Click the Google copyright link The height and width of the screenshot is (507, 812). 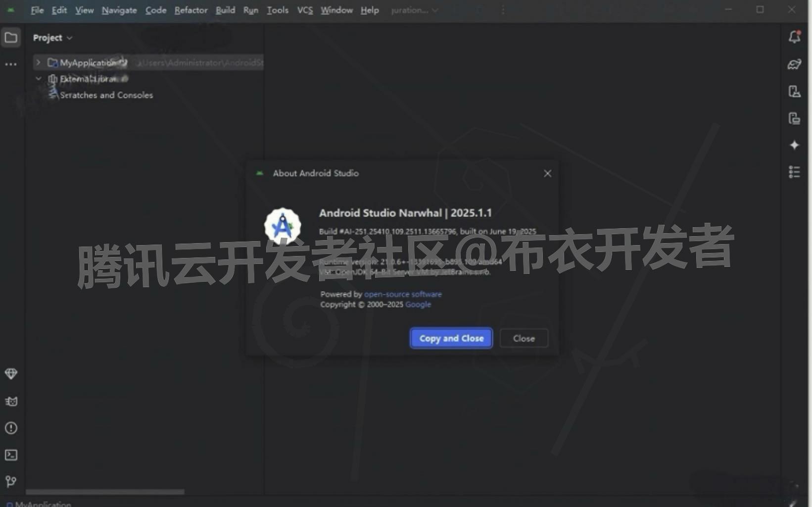click(x=418, y=304)
